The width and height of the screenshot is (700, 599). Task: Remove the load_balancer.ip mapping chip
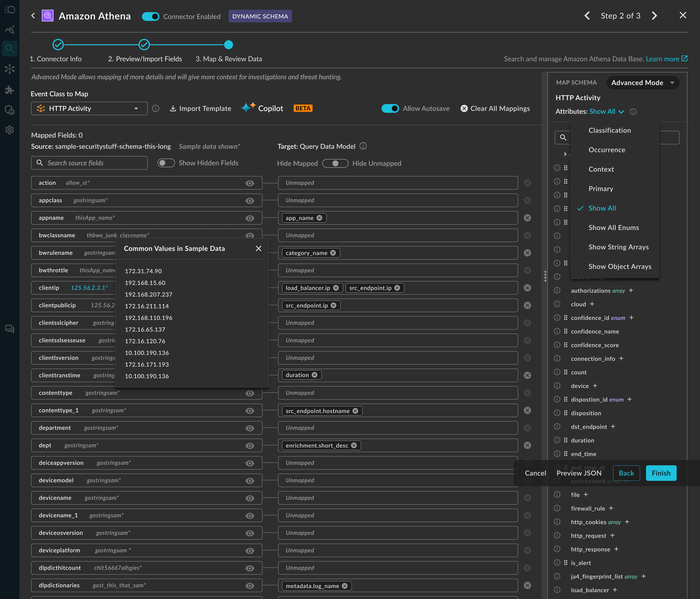point(336,288)
